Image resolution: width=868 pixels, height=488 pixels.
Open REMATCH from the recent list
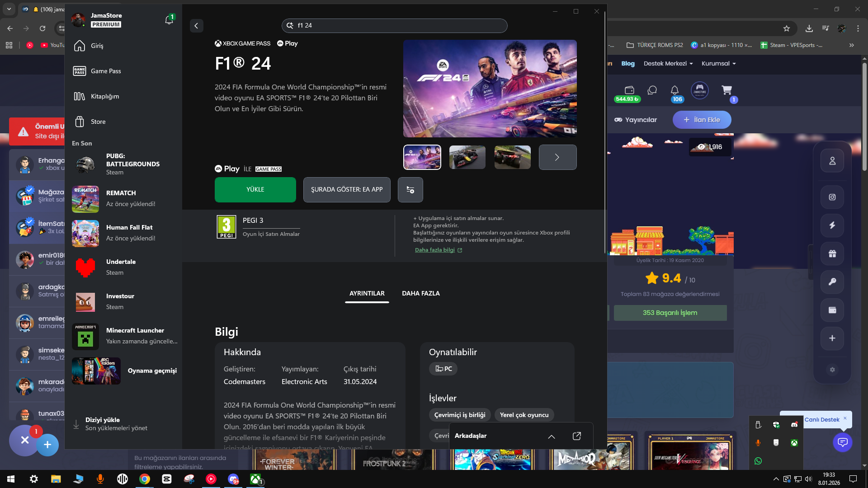123,198
